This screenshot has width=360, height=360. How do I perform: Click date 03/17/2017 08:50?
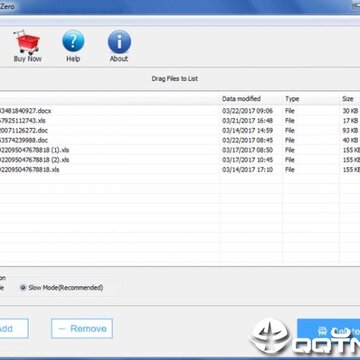pyautogui.click(x=247, y=150)
